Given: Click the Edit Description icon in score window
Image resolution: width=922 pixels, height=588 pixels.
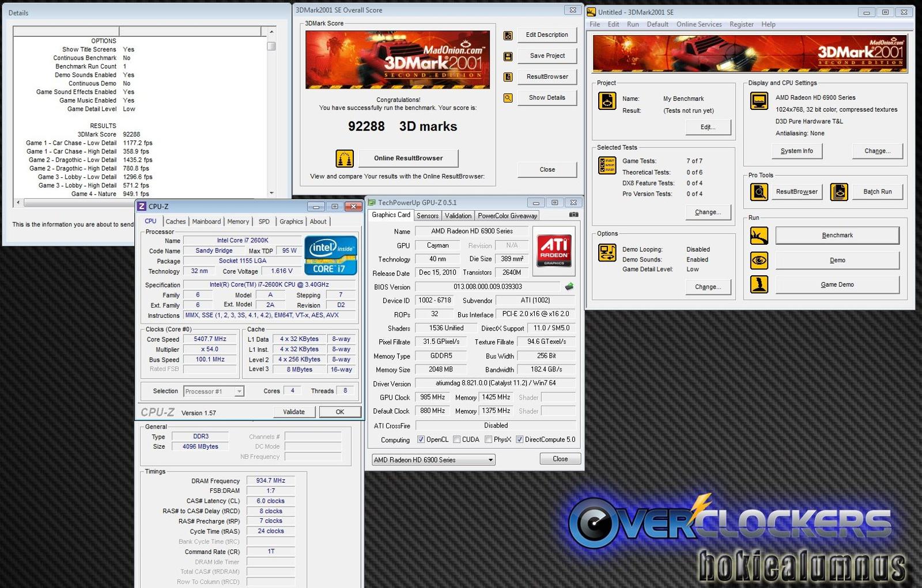Looking at the screenshot, I should [508, 36].
